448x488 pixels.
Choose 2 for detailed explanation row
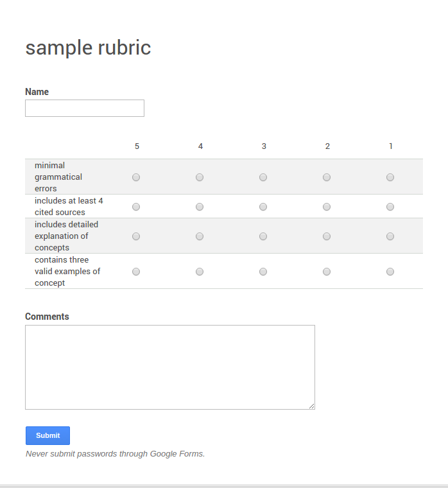(327, 236)
